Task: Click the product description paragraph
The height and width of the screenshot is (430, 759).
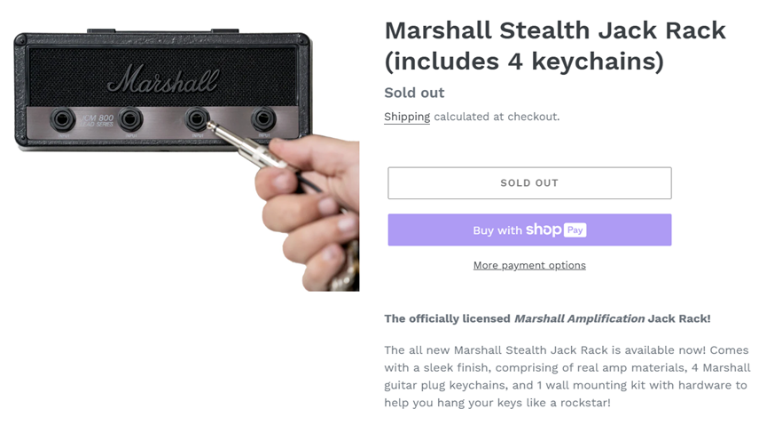Action: [x=565, y=377]
